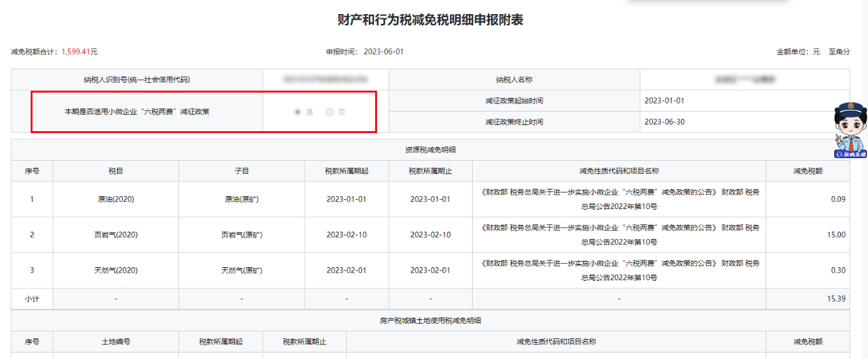Click the 征纳互动 label under the mascot
Image resolution: width=868 pixels, height=358 pixels.
pos(851,154)
